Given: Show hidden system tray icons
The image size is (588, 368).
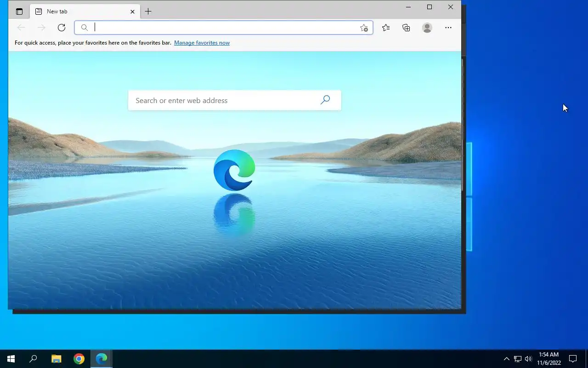Looking at the screenshot, I should pyautogui.click(x=507, y=359).
